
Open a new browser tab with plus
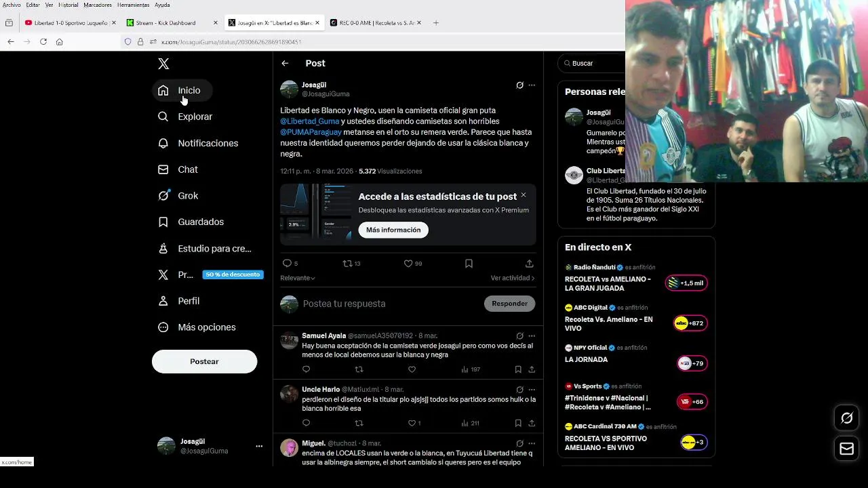tap(436, 22)
